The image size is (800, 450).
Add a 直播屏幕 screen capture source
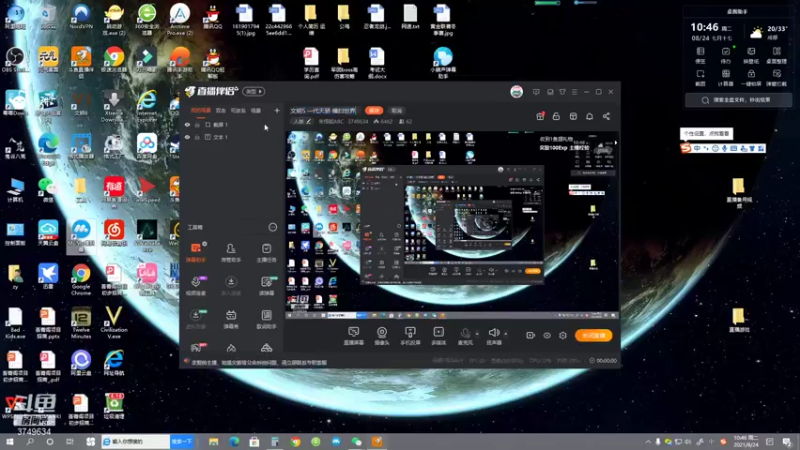[353, 336]
